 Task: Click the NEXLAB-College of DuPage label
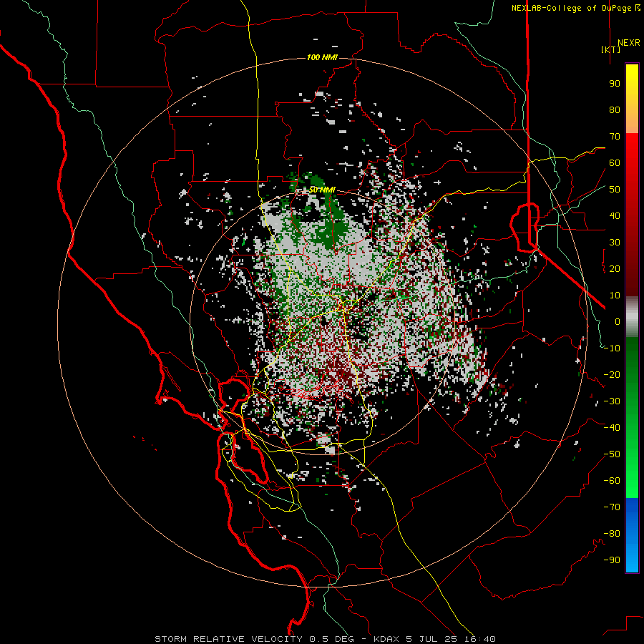(x=575, y=8)
